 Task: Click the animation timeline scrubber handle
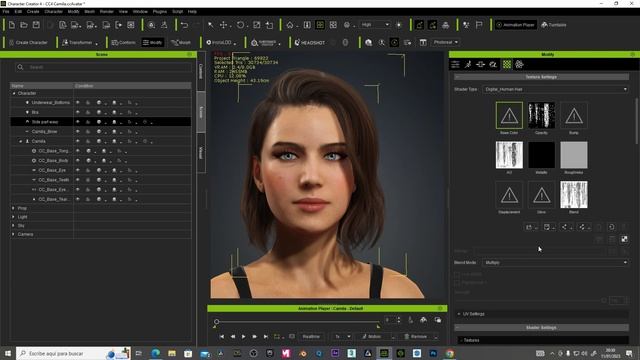tap(216, 322)
